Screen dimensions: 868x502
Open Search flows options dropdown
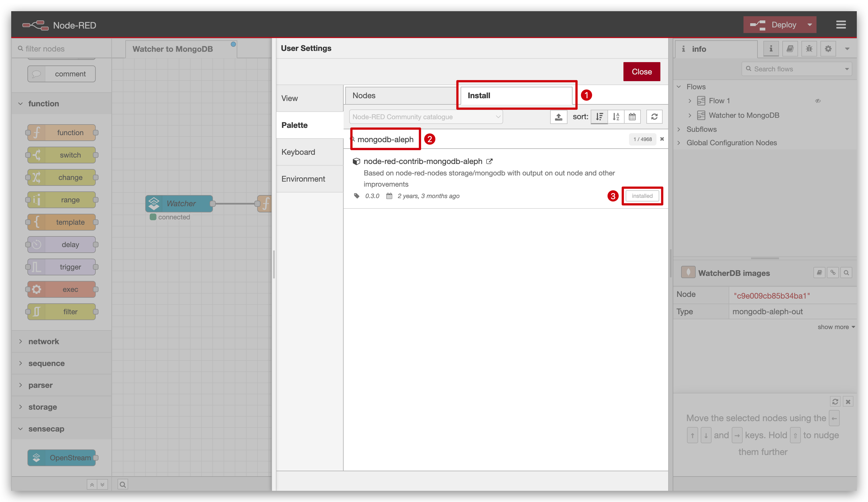pyautogui.click(x=847, y=69)
